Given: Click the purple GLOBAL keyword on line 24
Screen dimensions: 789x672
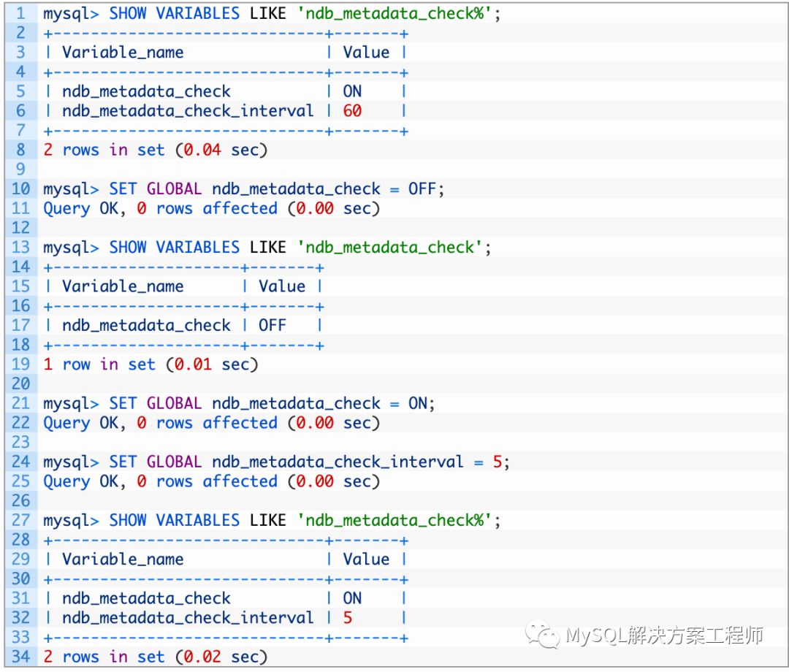Looking at the screenshot, I should (x=174, y=462).
